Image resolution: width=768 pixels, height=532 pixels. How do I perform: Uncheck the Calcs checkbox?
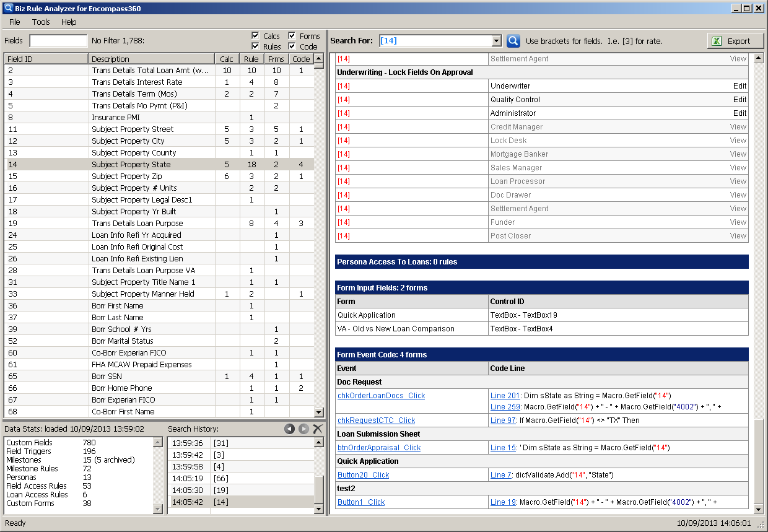click(x=256, y=35)
